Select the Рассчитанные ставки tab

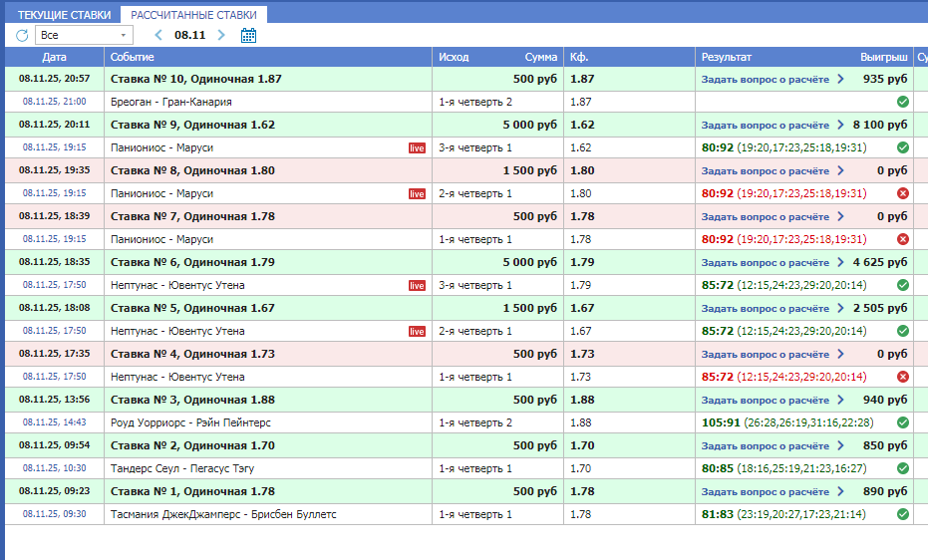point(194,15)
